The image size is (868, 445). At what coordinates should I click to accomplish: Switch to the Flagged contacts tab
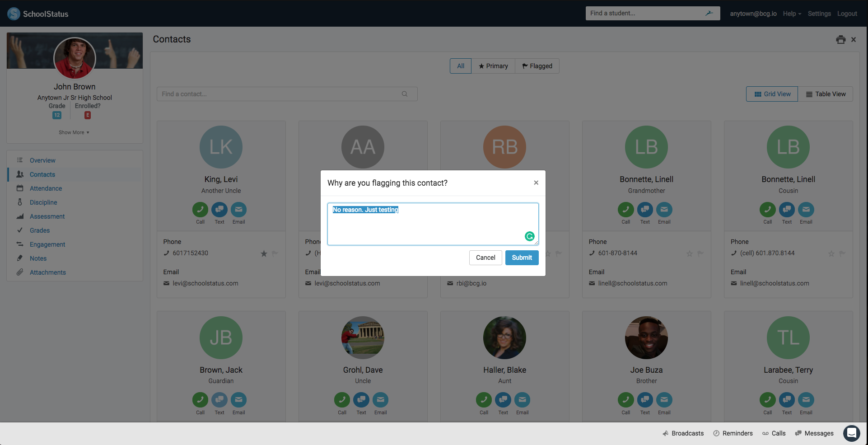537,66
